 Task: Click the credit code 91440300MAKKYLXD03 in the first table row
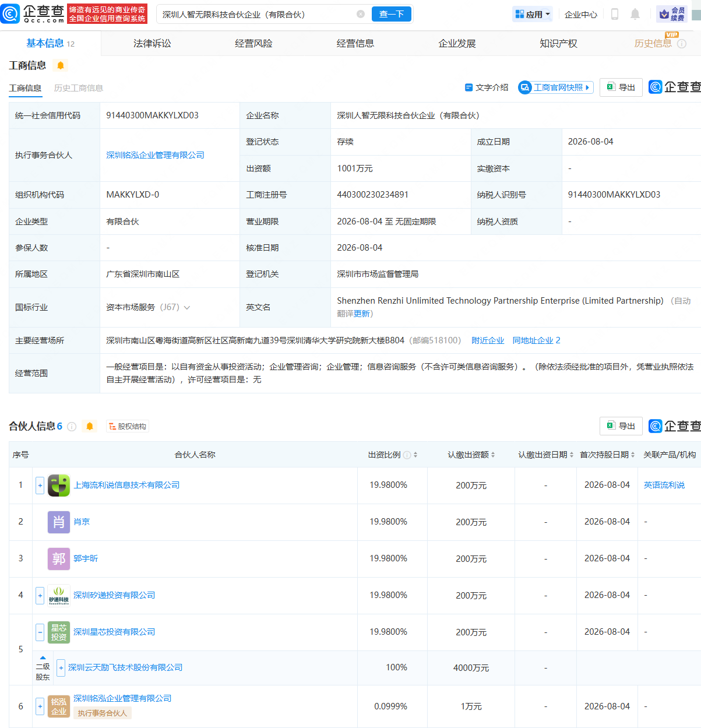[153, 115]
